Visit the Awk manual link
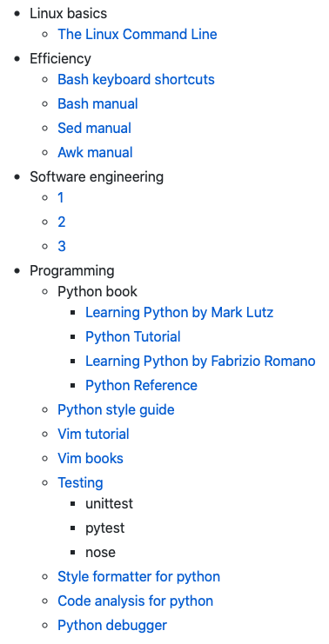329x644 pixels. [x=95, y=152]
